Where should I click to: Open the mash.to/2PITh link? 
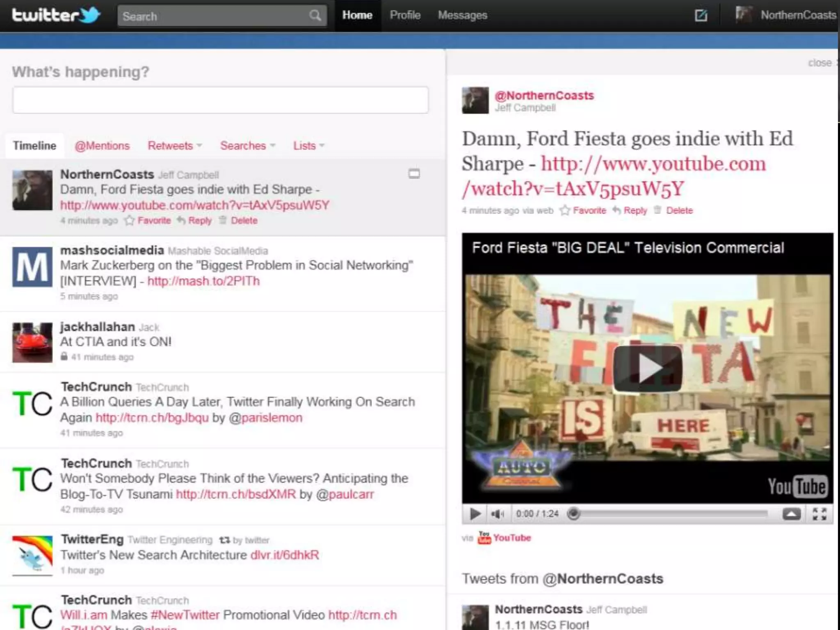click(203, 281)
